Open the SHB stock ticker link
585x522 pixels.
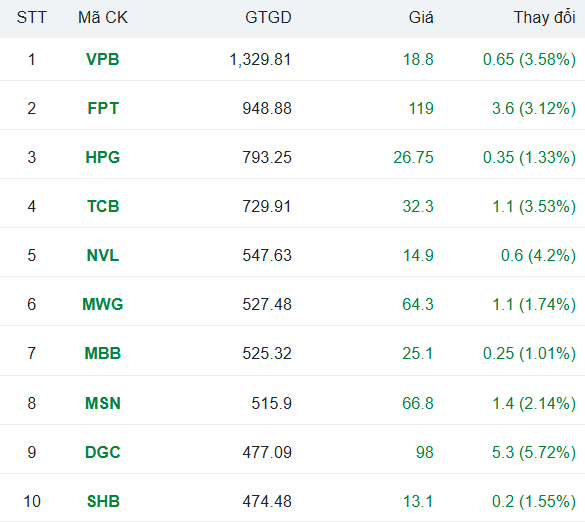(103, 501)
